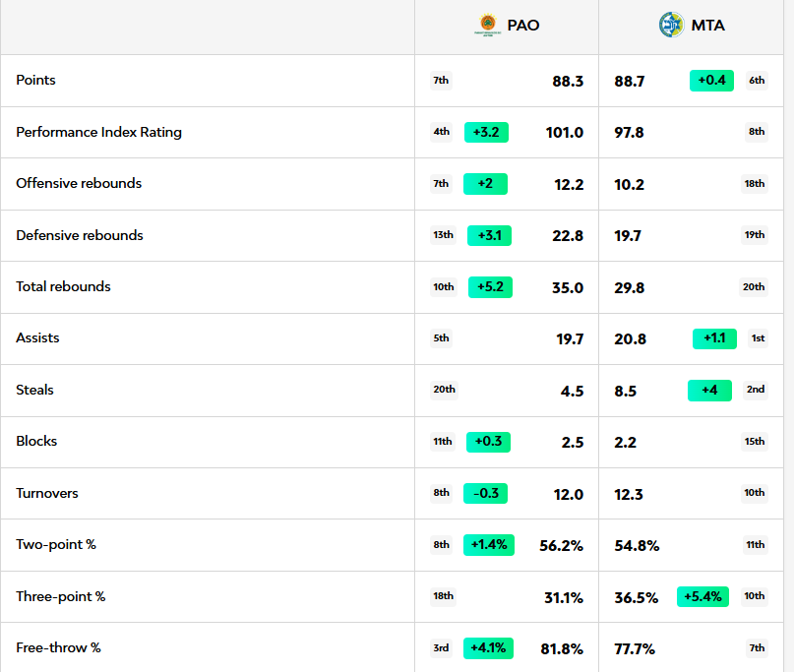Select the PAO column header label
The height and width of the screenshot is (672, 794).
click(x=523, y=26)
